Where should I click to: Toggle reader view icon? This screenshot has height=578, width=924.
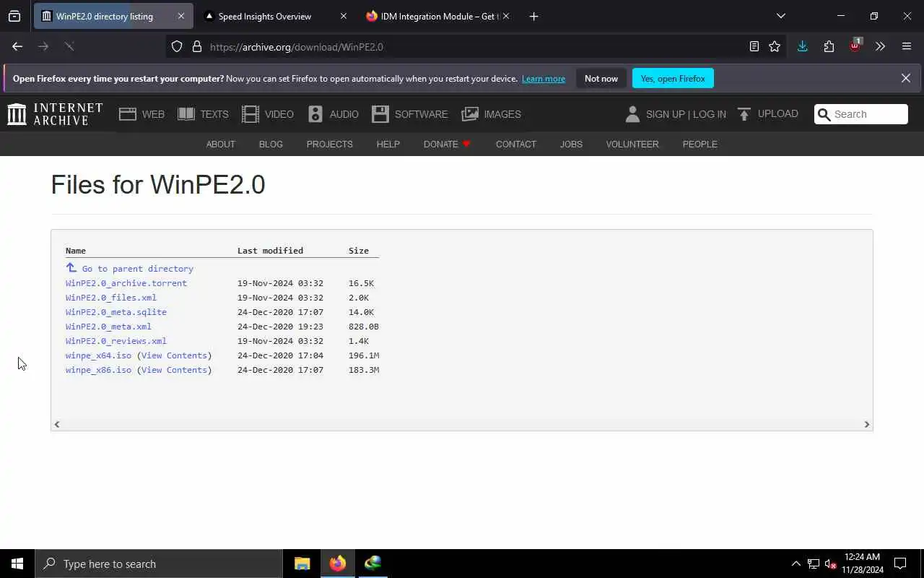[754, 46]
